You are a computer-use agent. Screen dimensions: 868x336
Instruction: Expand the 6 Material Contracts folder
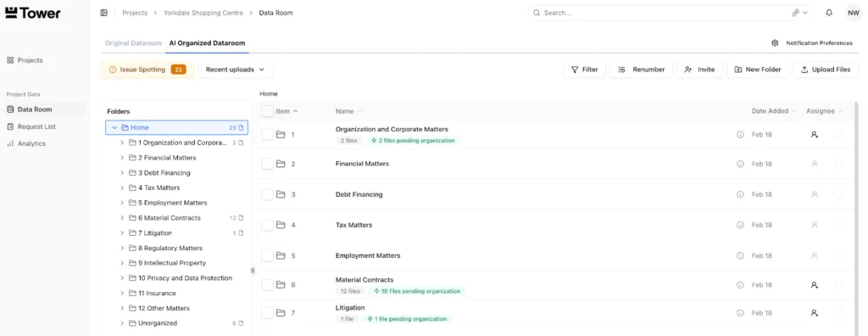click(x=122, y=218)
